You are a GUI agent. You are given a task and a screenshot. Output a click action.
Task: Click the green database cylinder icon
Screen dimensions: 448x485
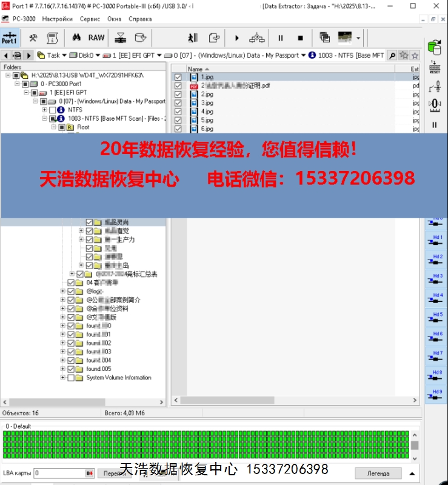point(434,47)
